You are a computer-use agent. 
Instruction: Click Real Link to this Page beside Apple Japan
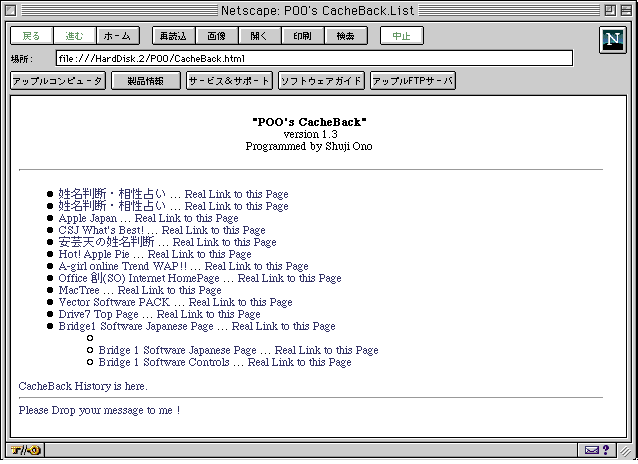tap(186, 218)
